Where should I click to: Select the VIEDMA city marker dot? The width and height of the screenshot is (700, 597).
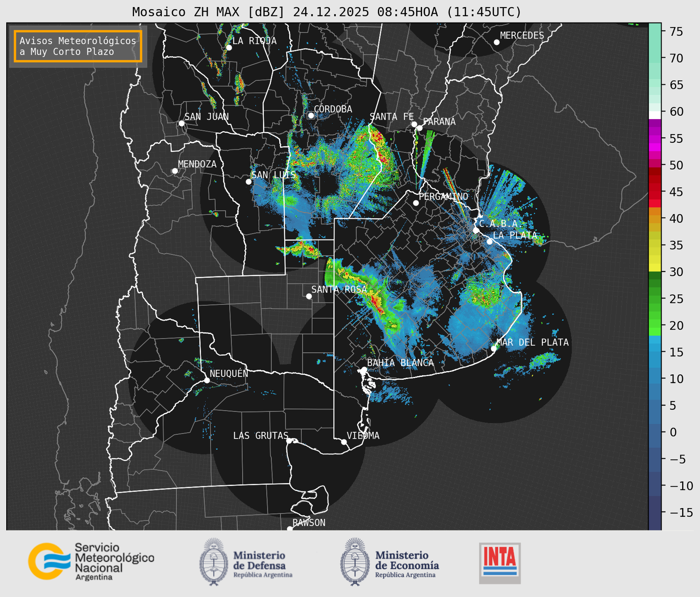point(344,442)
